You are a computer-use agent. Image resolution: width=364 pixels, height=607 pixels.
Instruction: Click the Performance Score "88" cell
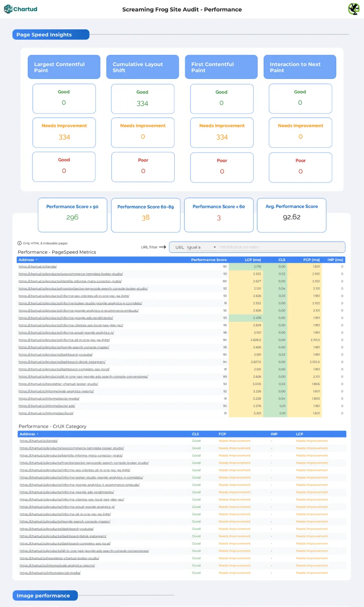225,281
